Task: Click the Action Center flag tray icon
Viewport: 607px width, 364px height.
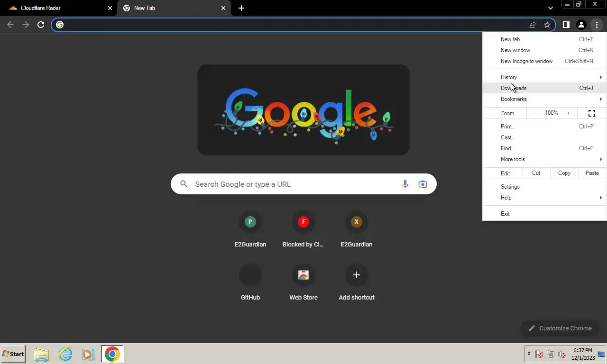Action: (539, 354)
